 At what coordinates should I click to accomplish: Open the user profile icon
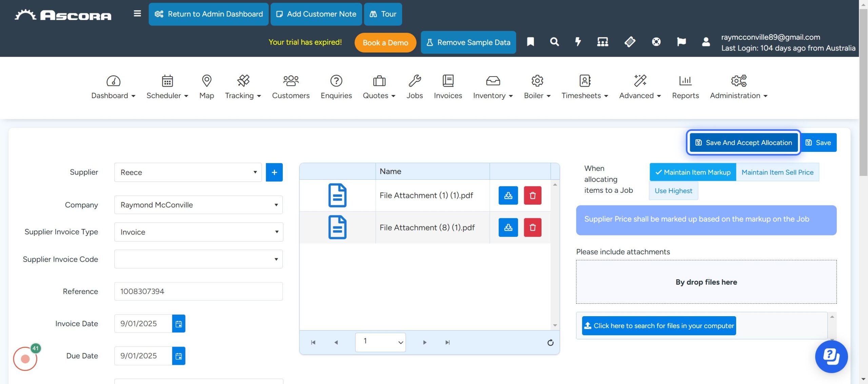point(706,42)
